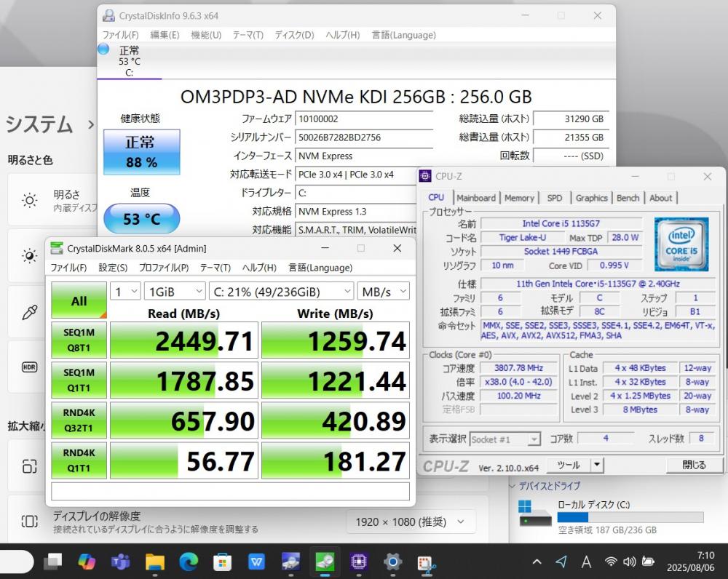Click the battery tray icon
This screenshot has height=579, width=728.
(x=648, y=562)
